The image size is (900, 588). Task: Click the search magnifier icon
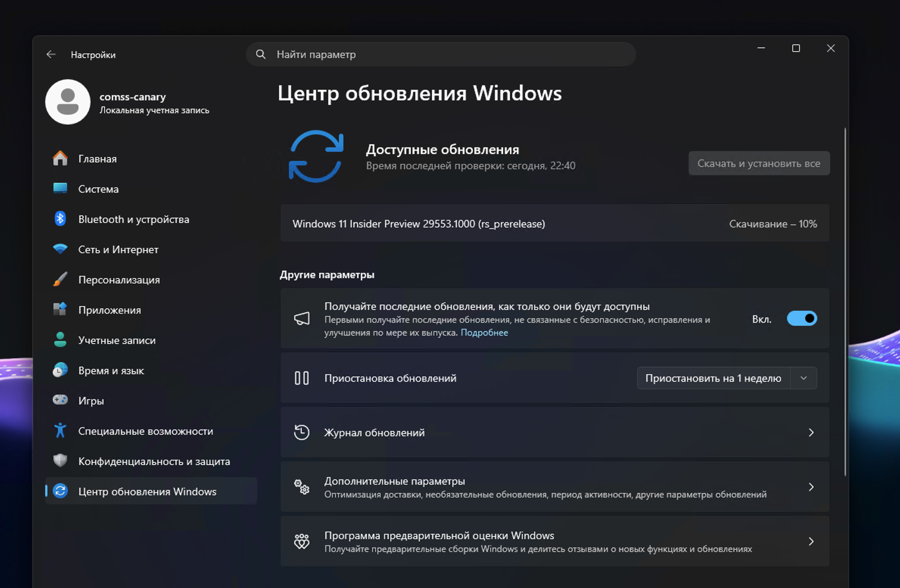coord(260,54)
